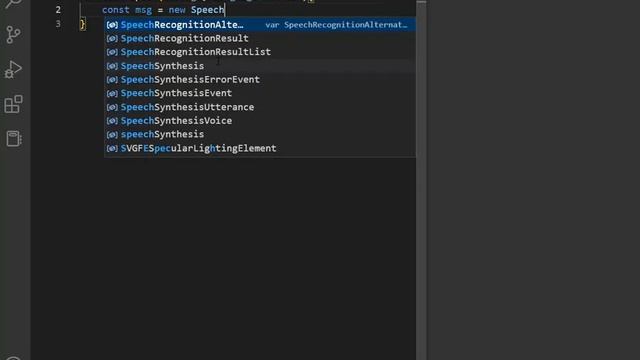640x360 pixels.
Task: Click variable icon beside SpeechRecognitionResult
Action: point(112,38)
